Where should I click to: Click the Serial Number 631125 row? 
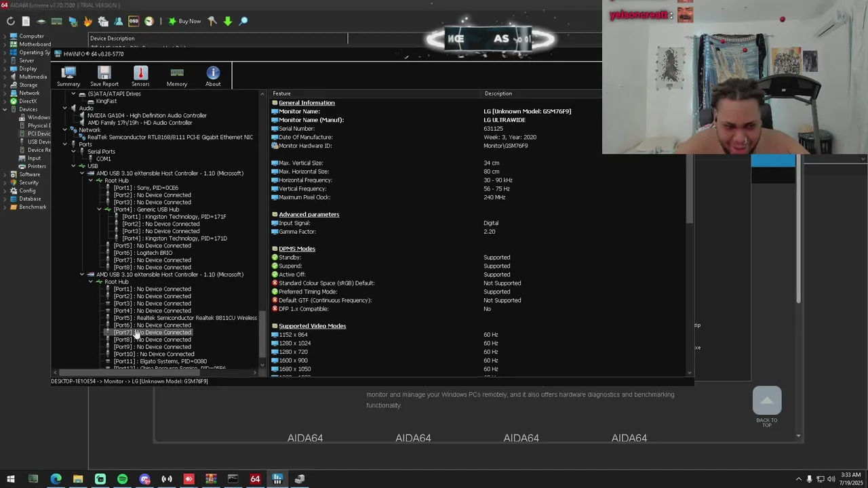click(479, 129)
